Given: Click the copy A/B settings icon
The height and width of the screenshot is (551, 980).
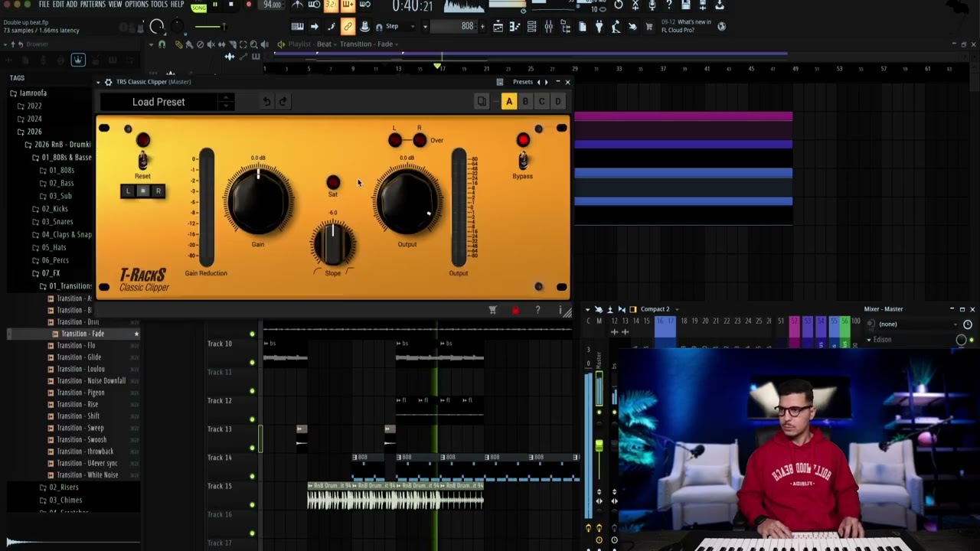Looking at the screenshot, I should (x=482, y=101).
